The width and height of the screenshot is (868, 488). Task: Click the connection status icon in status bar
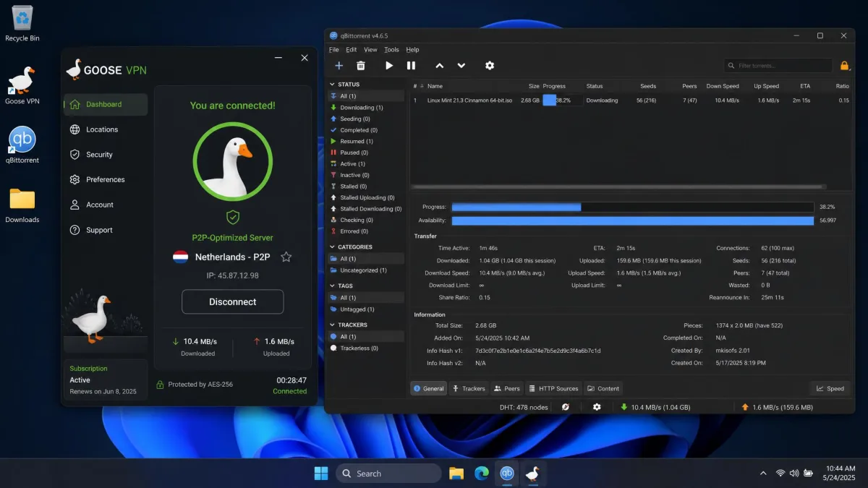pos(566,407)
